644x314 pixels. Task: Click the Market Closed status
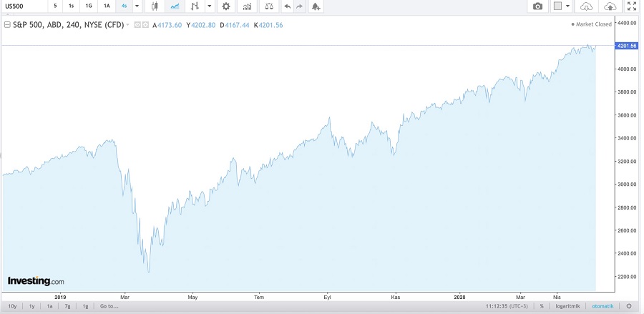pos(592,24)
